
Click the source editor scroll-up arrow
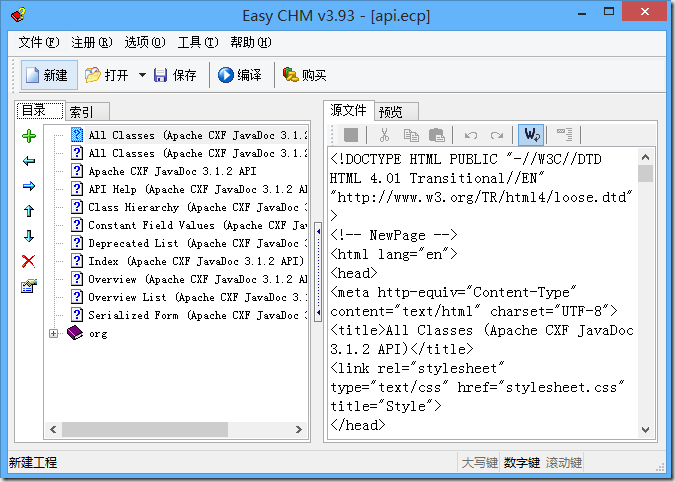click(x=645, y=157)
